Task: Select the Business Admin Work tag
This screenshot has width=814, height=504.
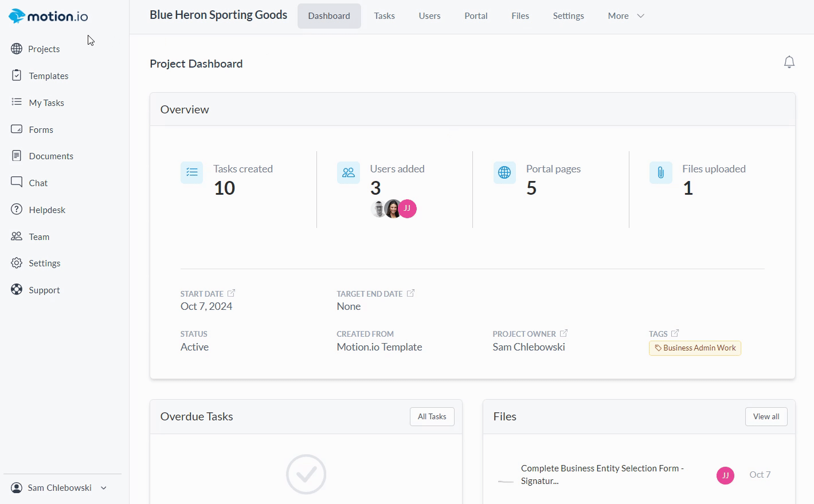Action: tap(695, 348)
